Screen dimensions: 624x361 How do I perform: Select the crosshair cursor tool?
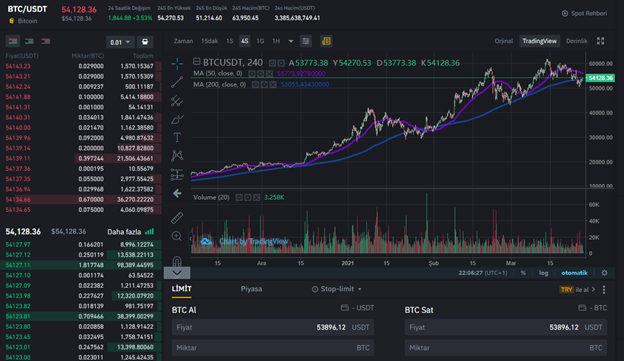pyautogui.click(x=177, y=63)
